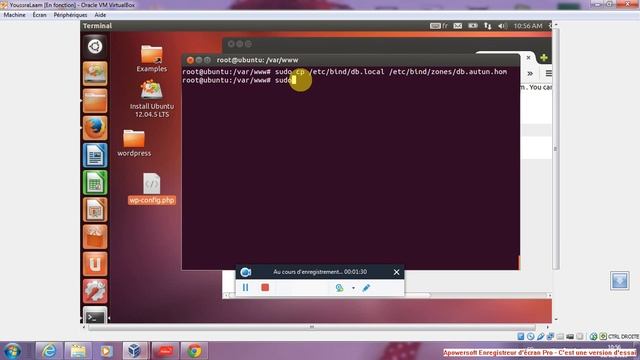Open the 10:56 AM clock menu
This screenshot has width=640, height=360.
coord(528,26)
